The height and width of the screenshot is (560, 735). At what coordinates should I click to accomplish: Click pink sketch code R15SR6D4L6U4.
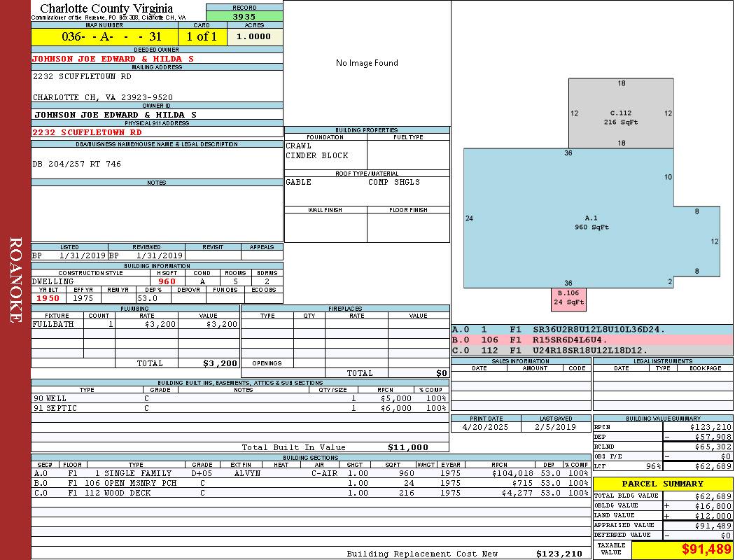[x=570, y=340]
